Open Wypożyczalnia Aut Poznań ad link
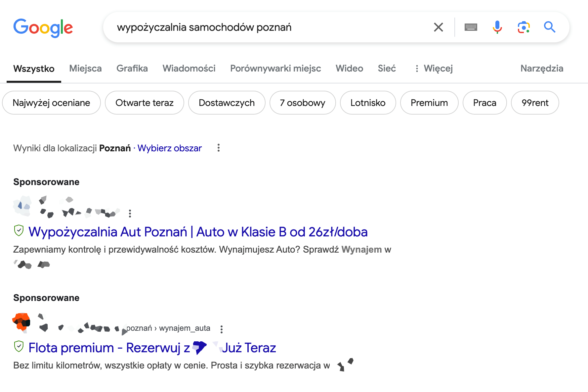Screen dimensions: 588x392 (x=198, y=232)
